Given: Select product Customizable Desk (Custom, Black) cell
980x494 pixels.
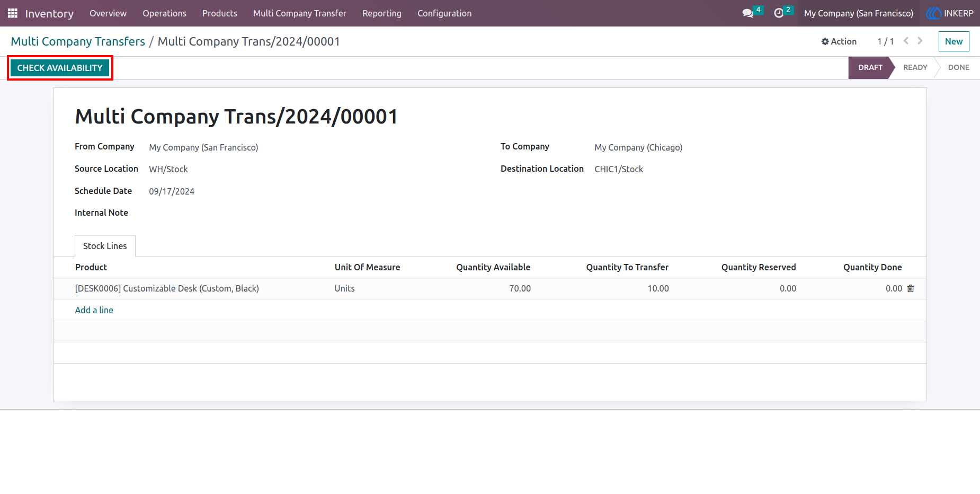Looking at the screenshot, I should click(x=167, y=288).
